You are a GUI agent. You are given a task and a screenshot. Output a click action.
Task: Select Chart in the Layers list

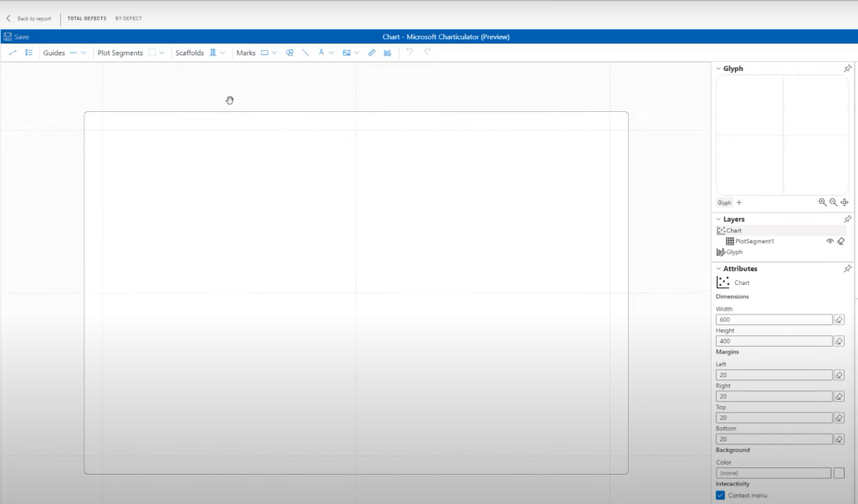tap(781, 230)
